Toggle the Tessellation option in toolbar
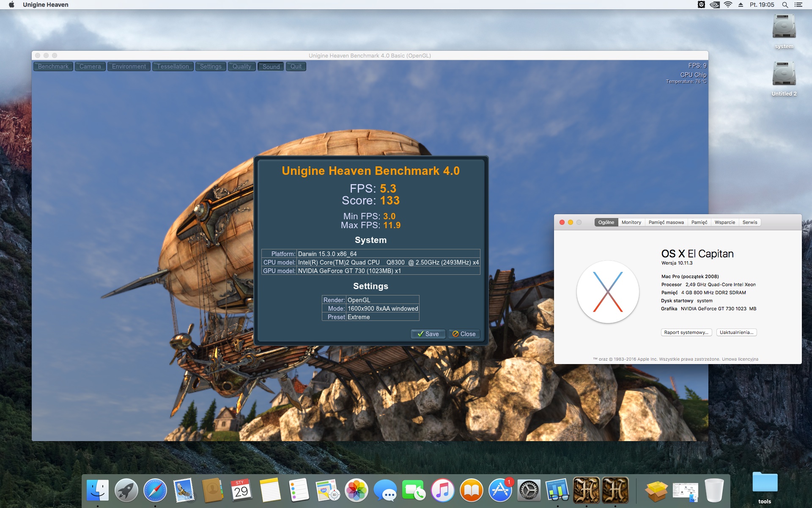This screenshot has width=812, height=508. (173, 66)
